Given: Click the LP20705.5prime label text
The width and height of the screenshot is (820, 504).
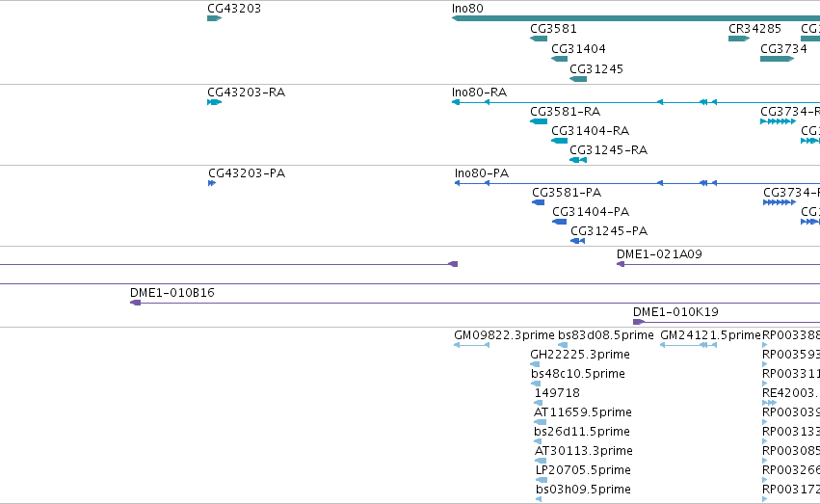Looking at the screenshot, I should click(583, 471).
